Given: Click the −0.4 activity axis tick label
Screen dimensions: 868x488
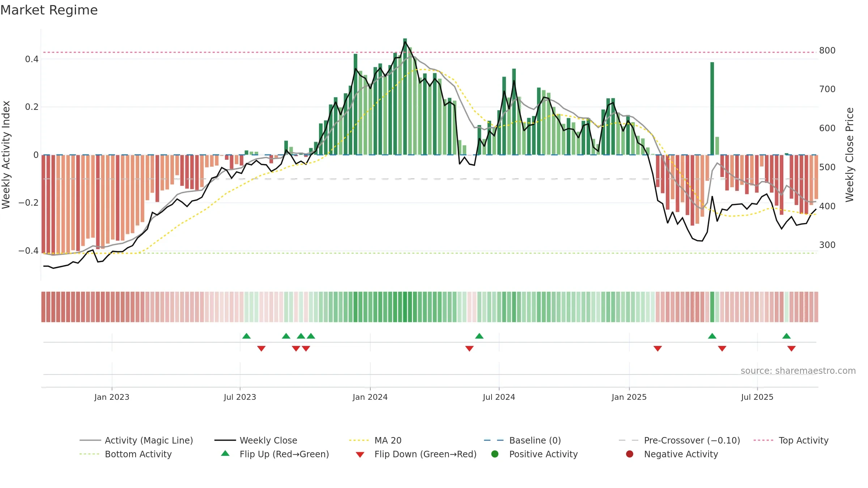Looking at the screenshot, I should [x=29, y=251].
